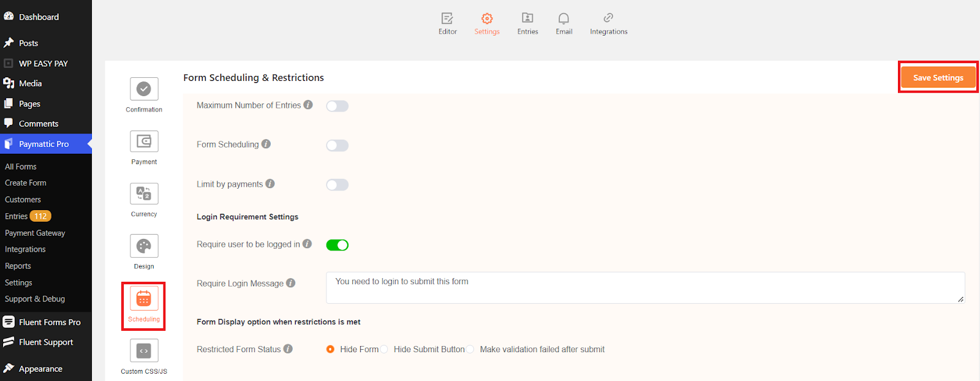980x381 pixels.
Task: Enable Maximum Number of Entries toggle
Action: click(337, 106)
